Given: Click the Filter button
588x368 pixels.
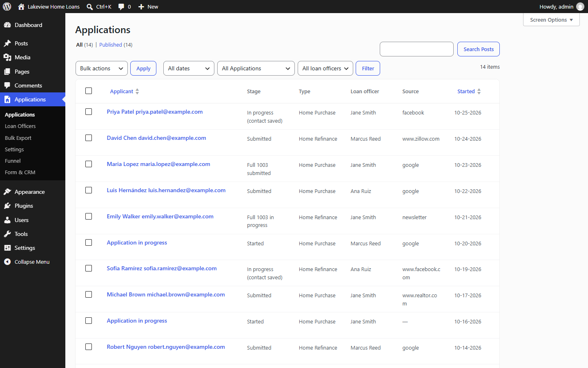Looking at the screenshot, I should [x=368, y=68].
